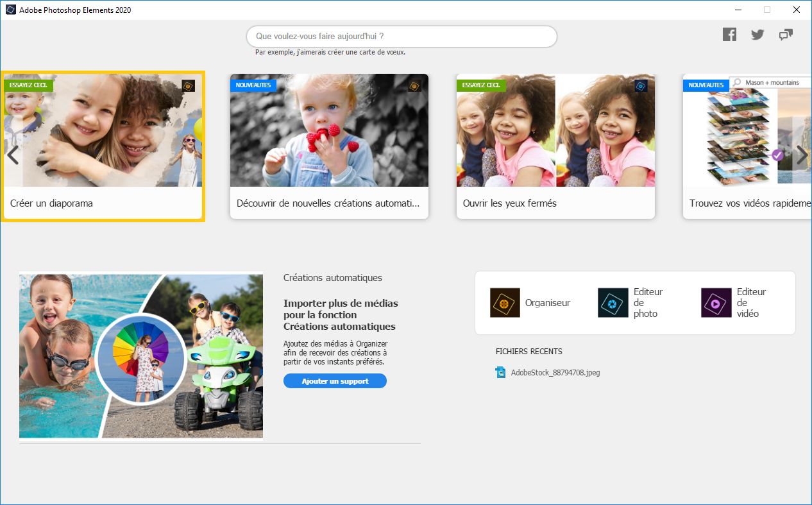Click the AdobeStock_88794708.jpeg file icon

click(501, 372)
